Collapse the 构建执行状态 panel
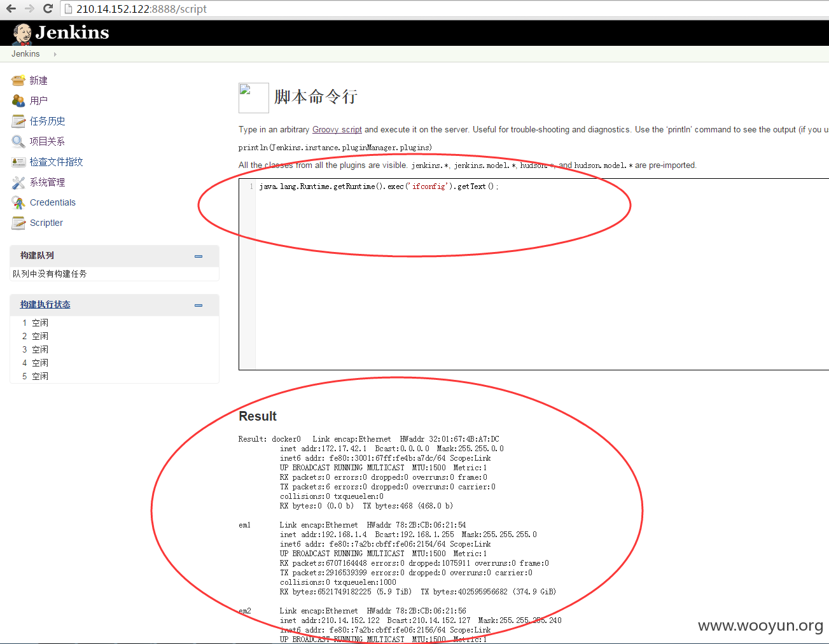The height and width of the screenshot is (644, 829). coord(199,305)
